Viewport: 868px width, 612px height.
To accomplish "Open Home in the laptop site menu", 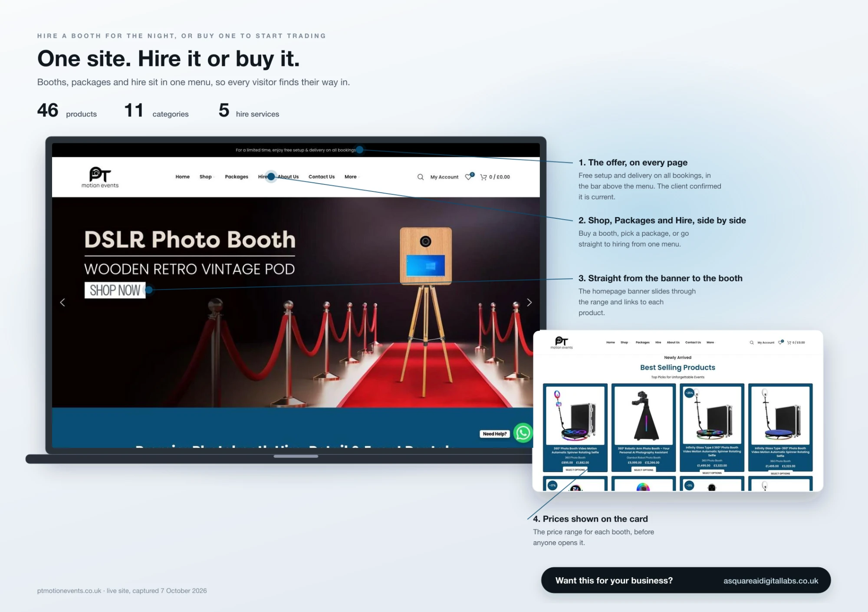I will click(x=182, y=177).
